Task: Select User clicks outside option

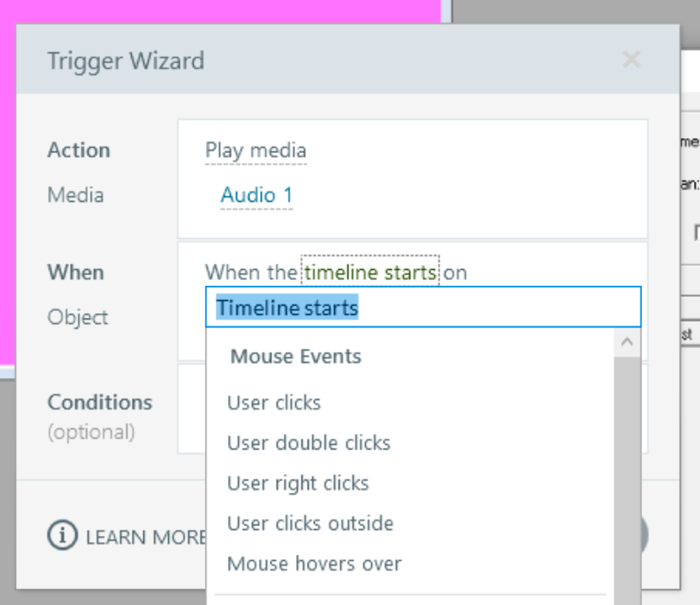Action: click(310, 523)
